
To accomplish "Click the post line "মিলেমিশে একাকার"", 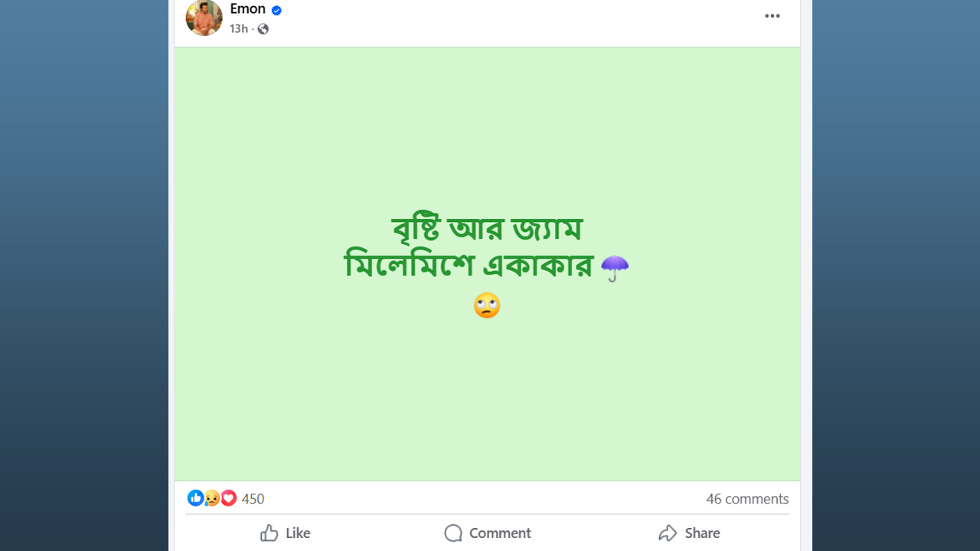I will (469, 266).
